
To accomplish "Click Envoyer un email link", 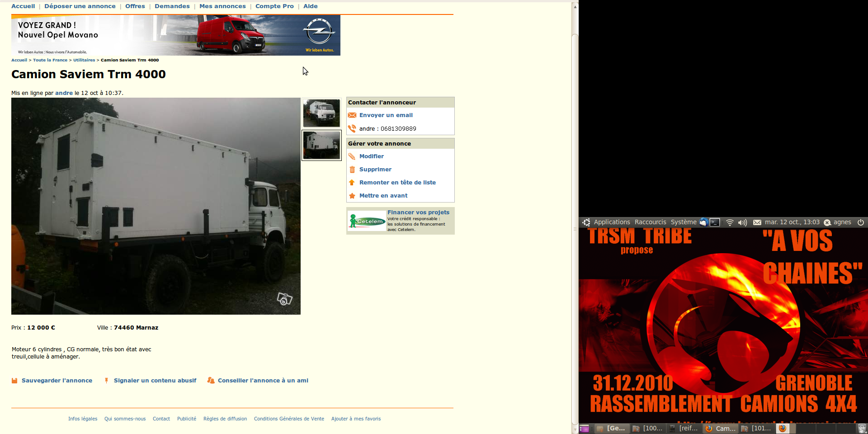I will point(386,115).
